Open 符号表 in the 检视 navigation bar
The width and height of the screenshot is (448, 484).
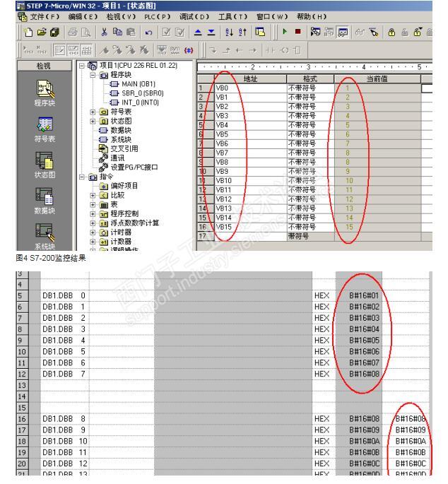coord(45,129)
